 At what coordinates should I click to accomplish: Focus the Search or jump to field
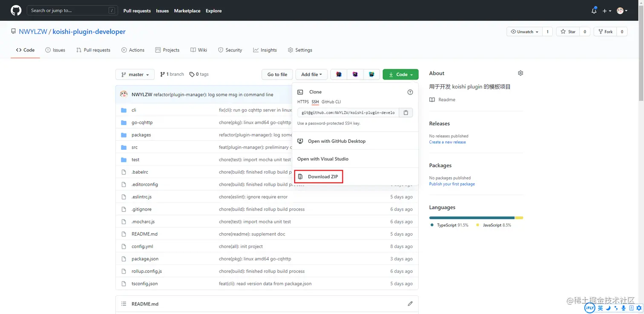tap(72, 11)
